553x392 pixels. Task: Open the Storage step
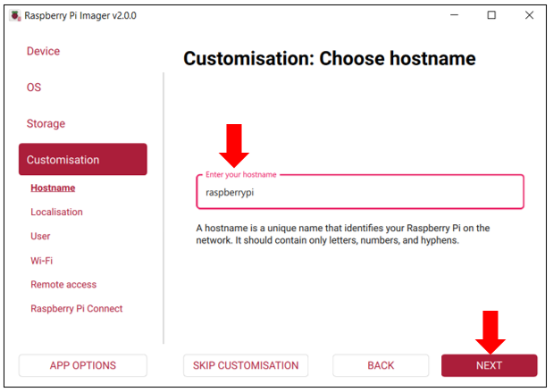[x=46, y=123]
